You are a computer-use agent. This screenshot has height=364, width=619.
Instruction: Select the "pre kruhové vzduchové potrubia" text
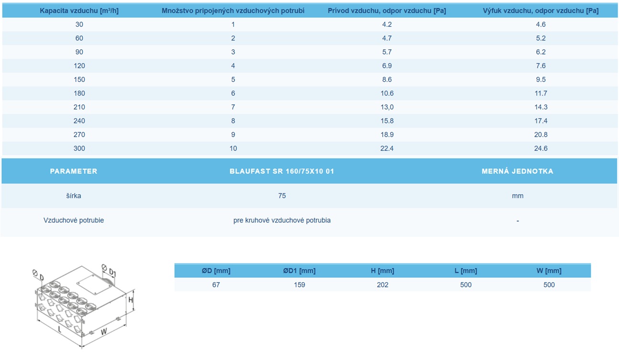click(x=282, y=221)
